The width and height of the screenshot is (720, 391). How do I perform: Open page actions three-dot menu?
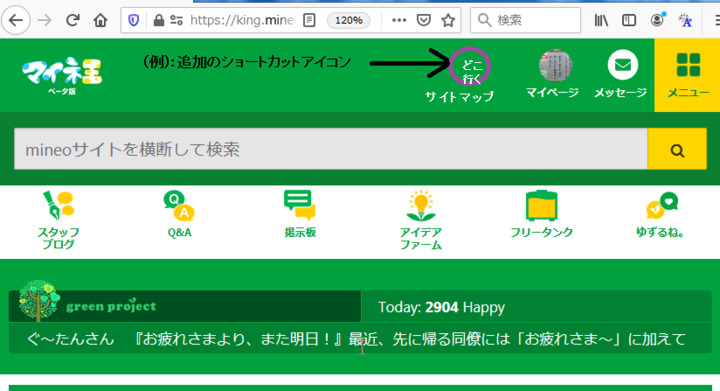tap(399, 20)
